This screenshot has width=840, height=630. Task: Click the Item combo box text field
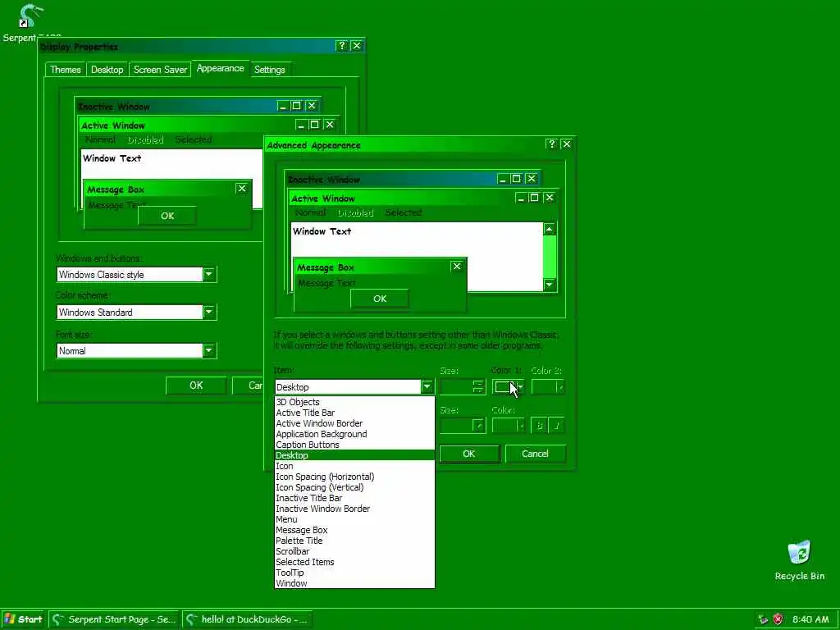click(348, 387)
